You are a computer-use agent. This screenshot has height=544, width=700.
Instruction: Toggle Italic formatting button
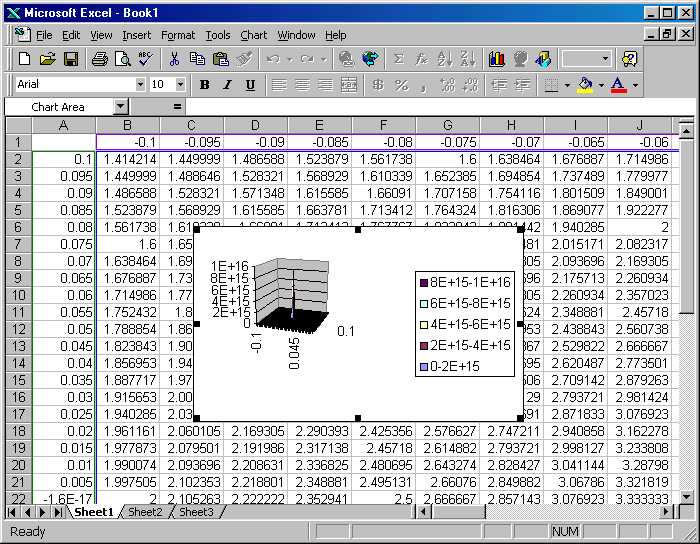pos(227,84)
